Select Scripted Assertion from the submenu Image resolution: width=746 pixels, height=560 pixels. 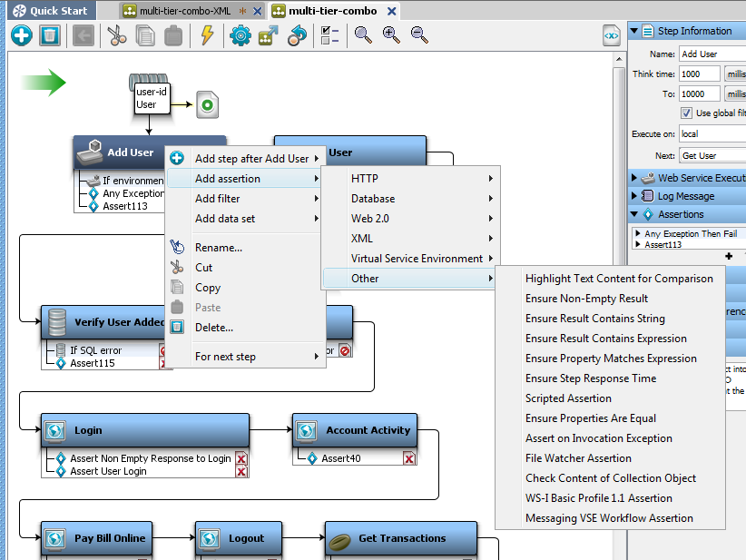[568, 398]
